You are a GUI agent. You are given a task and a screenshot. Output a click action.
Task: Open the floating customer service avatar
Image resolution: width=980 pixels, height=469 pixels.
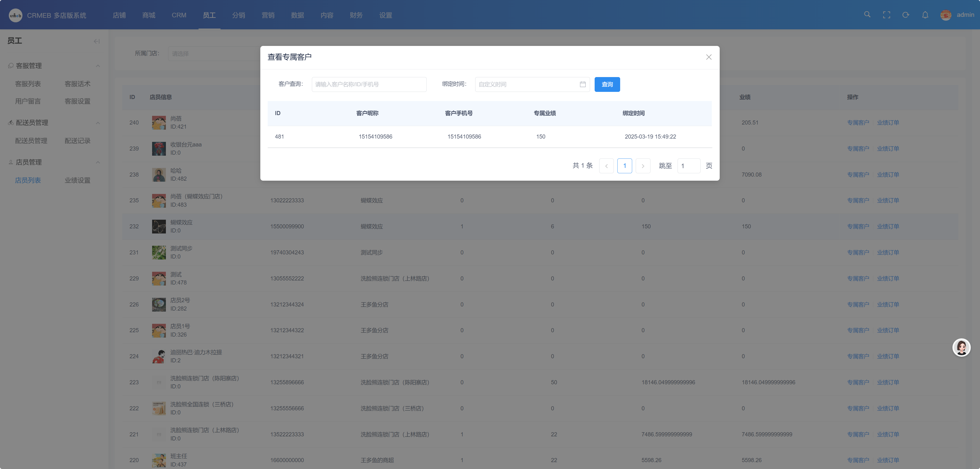961,347
